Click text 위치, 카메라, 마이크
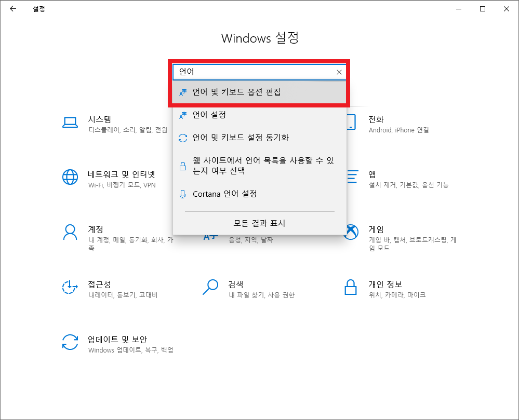Viewport: 519px width, 420px height. [x=397, y=295]
